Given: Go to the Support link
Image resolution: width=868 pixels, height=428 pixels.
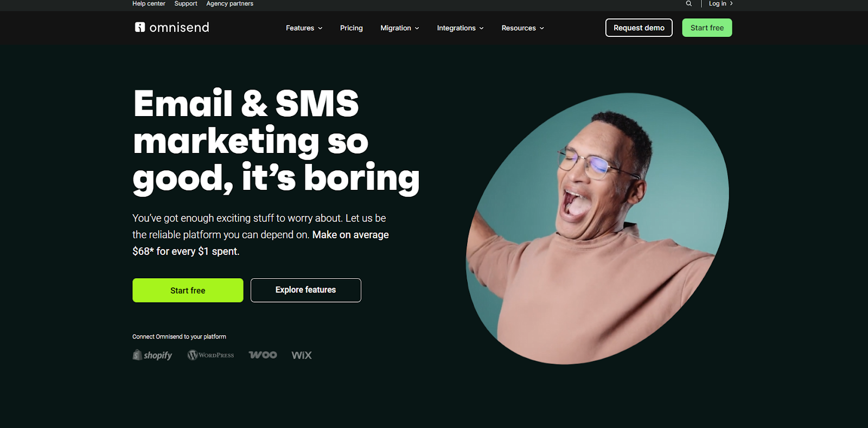Looking at the screenshot, I should click(x=186, y=3).
